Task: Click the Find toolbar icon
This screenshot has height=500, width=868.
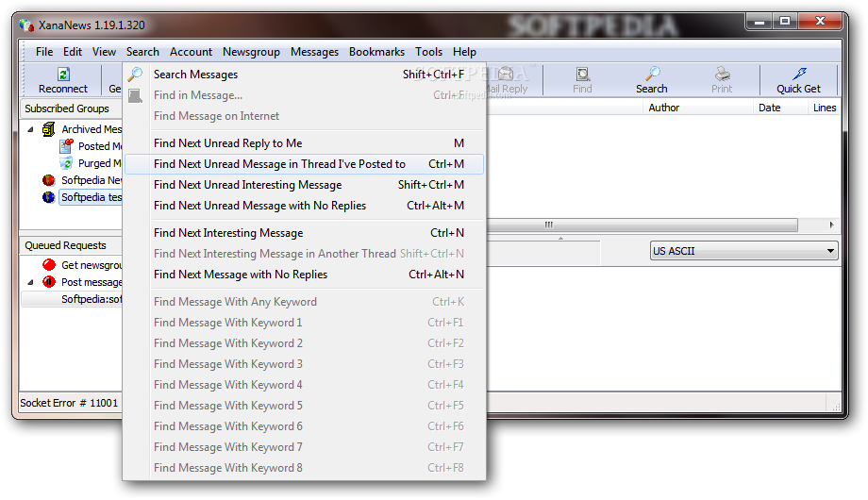Action: [582, 75]
